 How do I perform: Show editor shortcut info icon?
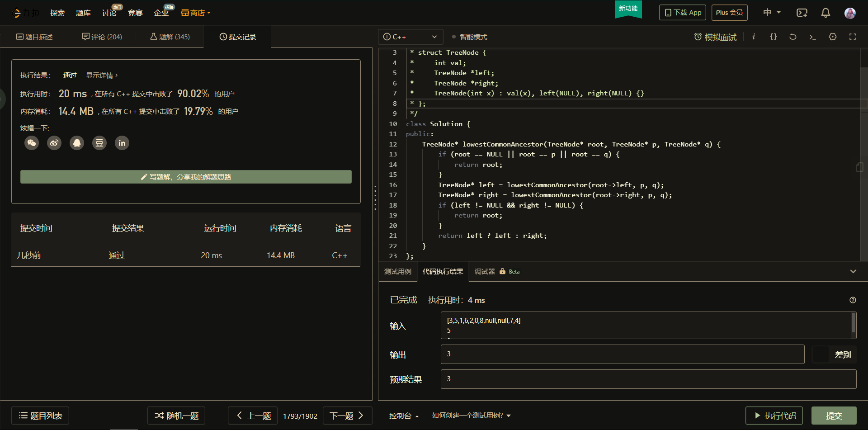[754, 37]
